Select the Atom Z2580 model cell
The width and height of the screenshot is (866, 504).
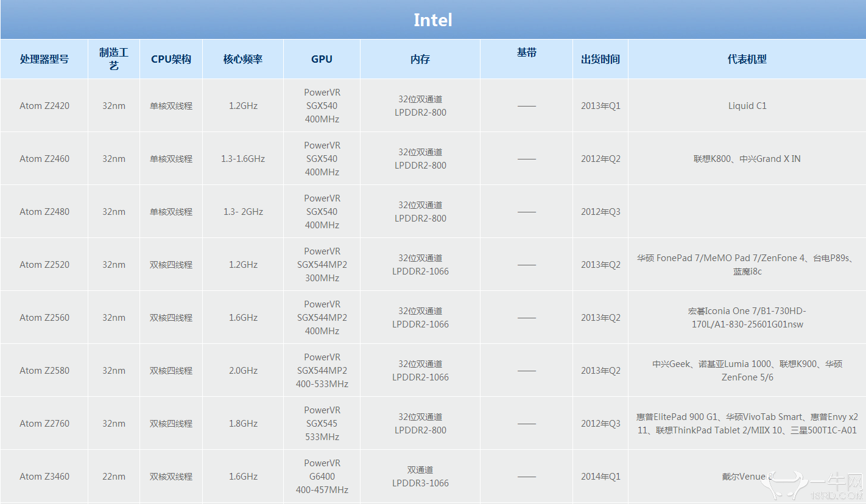click(x=44, y=371)
